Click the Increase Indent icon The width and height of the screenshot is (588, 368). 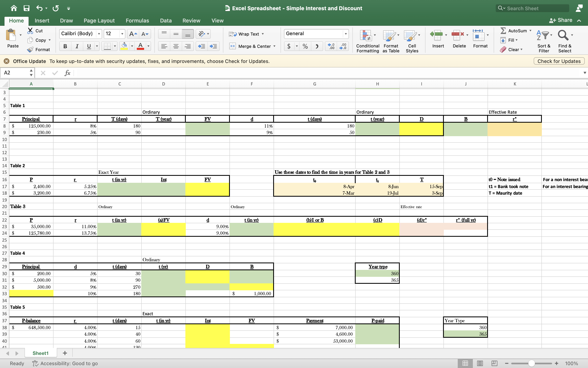[213, 46]
